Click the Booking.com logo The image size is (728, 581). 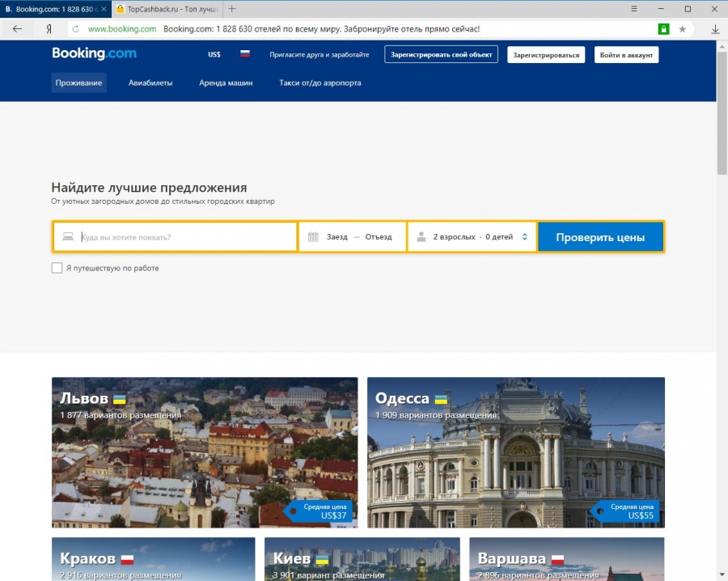[95, 53]
